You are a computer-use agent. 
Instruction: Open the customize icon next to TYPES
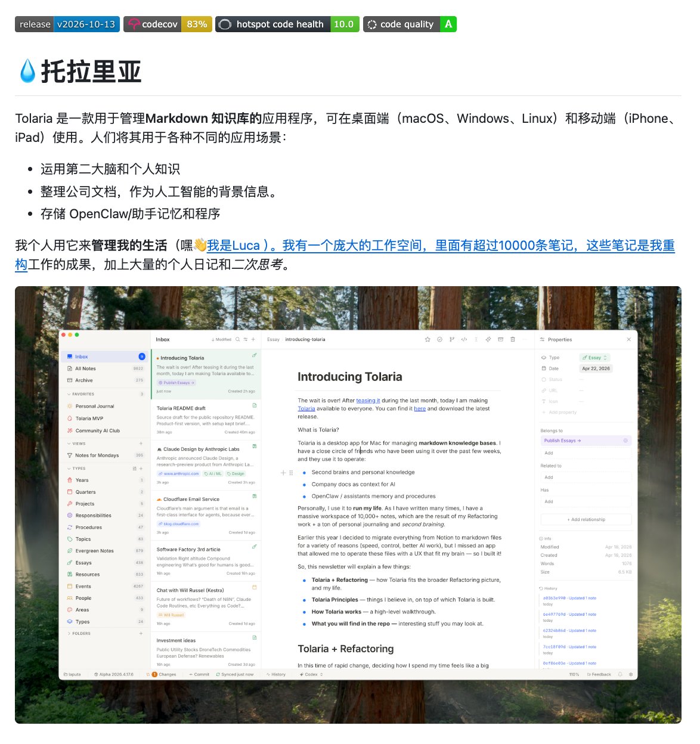[x=134, y=469]
